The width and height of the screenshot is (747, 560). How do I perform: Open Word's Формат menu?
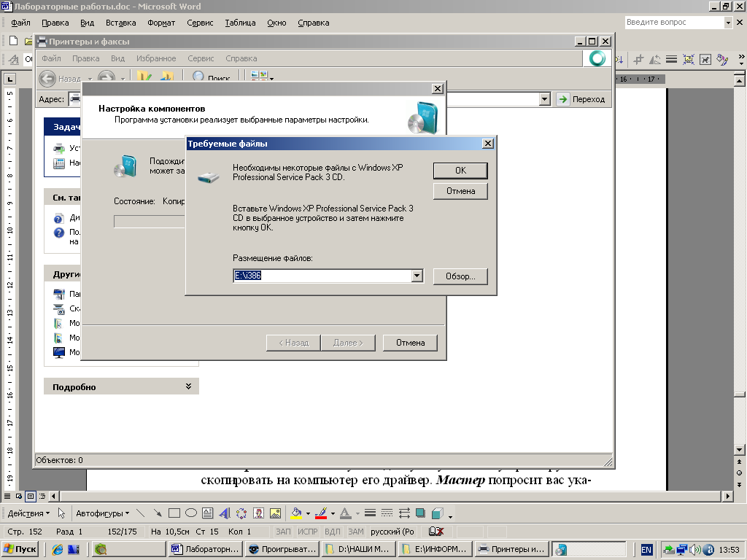point(161,23)
